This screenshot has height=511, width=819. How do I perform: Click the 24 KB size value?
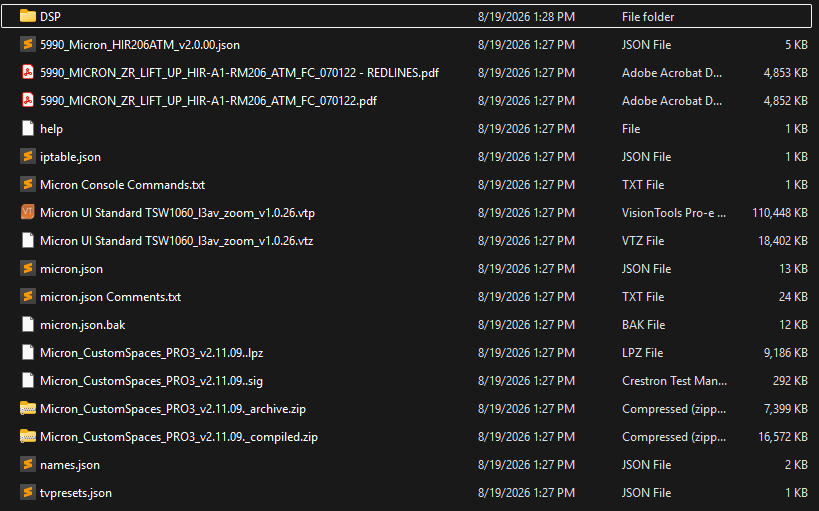pyautogui.click(x=793, y=297)
